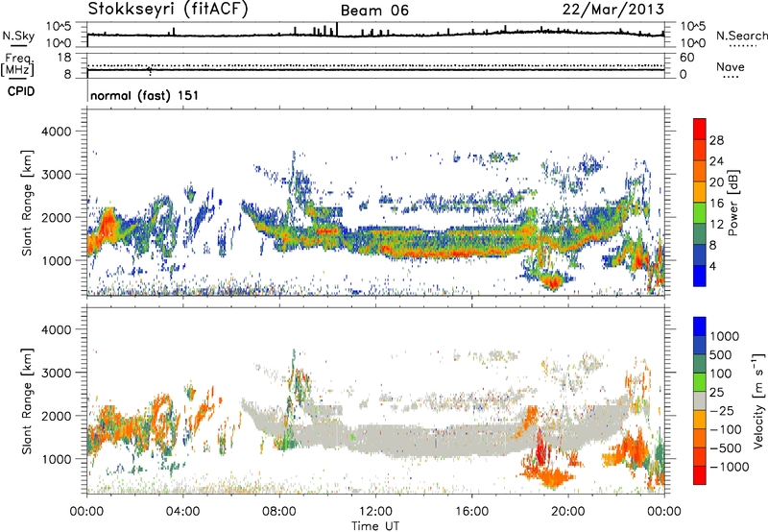Screen dimensions: 768x532
Task: Select the Freq. [MHz] axis label
Action: pos(17,64)
